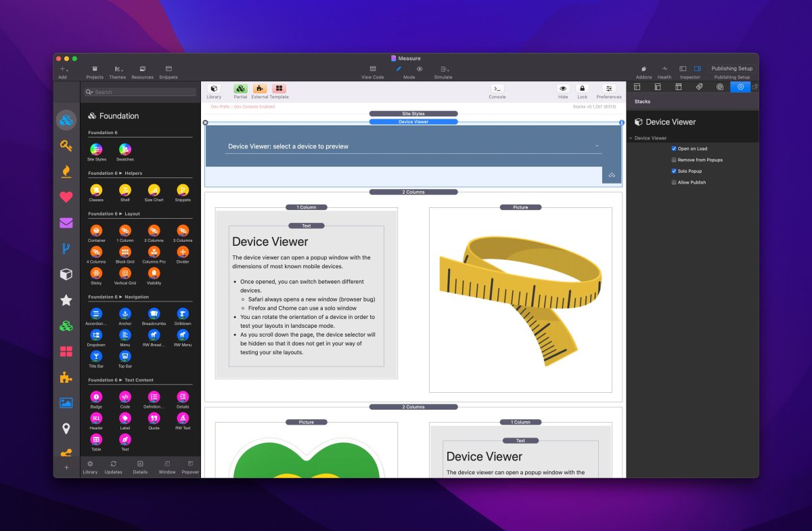812x531 pixels.
Task: Choose the 3 Columns layout stack
Action: (183, 230)
